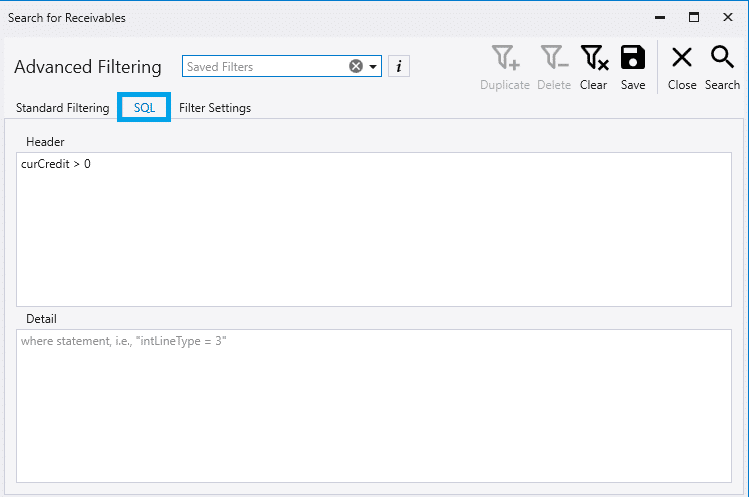Minimize the Search for Receivables window

click(658, 18)
